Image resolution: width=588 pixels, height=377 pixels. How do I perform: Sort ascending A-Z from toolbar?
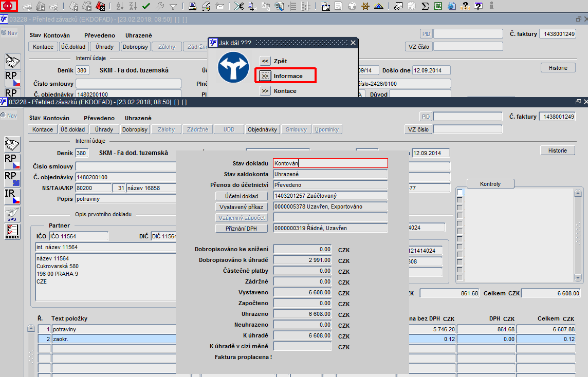(x=120, y=6)
